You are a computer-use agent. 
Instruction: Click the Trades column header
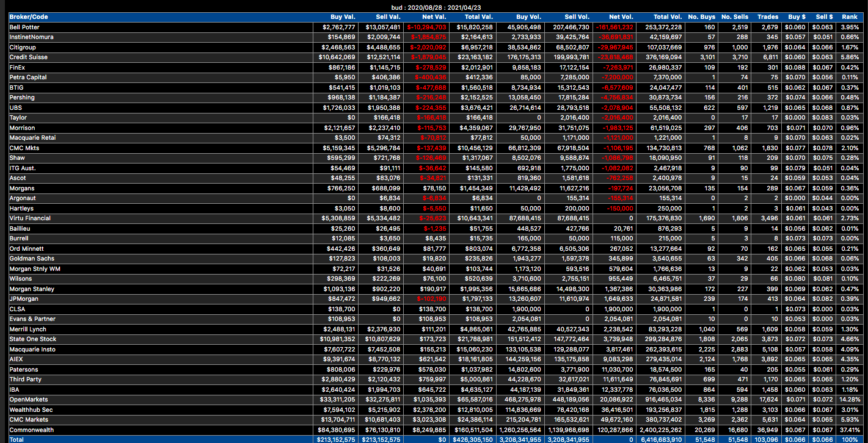tap(768, 17)
